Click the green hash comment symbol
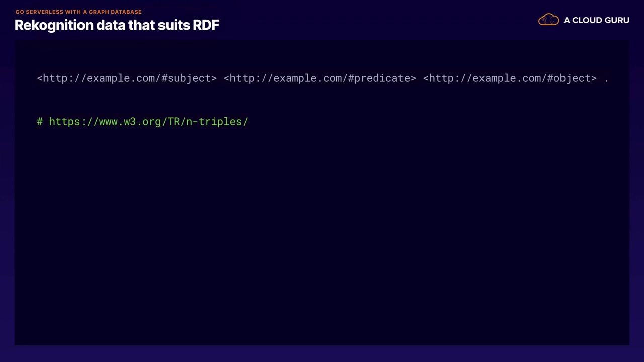Viewport: 644px width, 362px height. pos(40,122)
